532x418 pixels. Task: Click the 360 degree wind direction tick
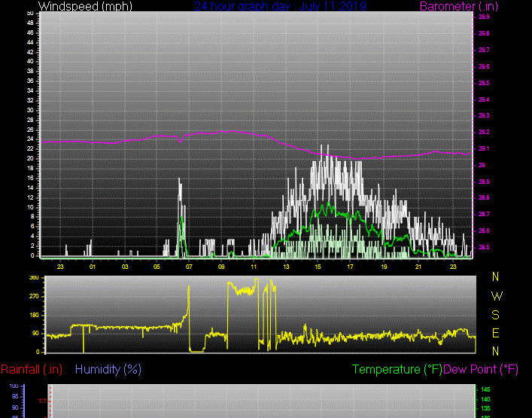pyautogui.click(x=34, y=278)
